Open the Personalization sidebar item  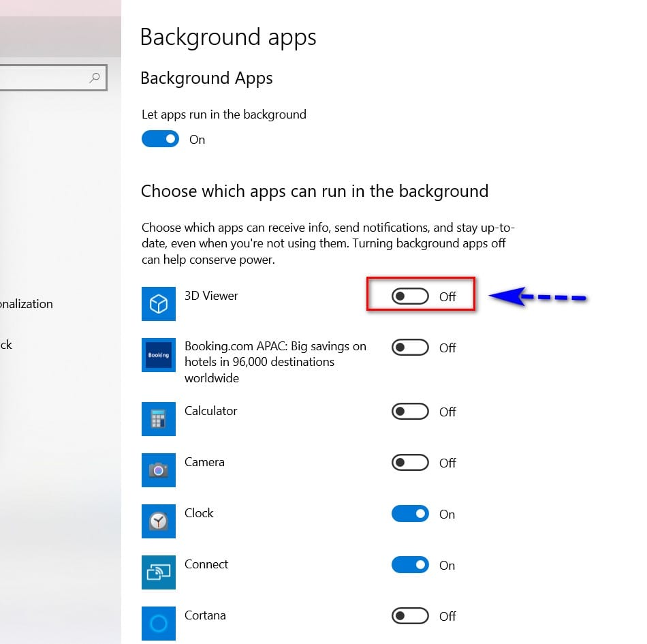[27, 304]
